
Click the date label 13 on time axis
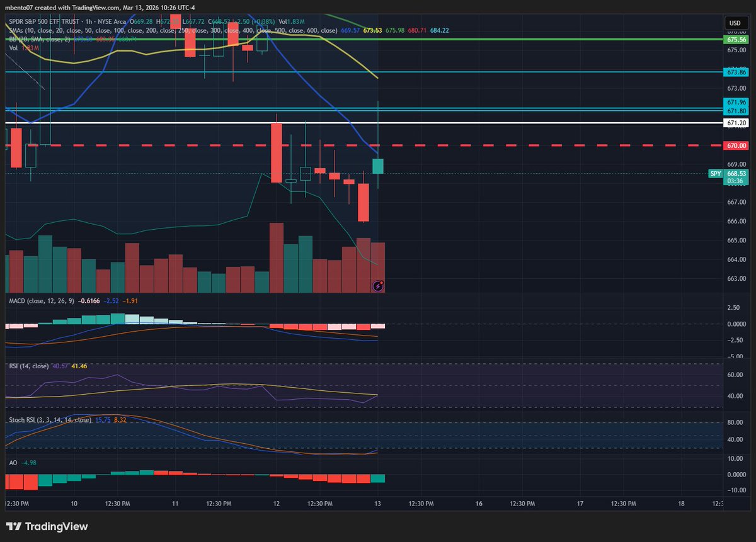pos(377,504)
